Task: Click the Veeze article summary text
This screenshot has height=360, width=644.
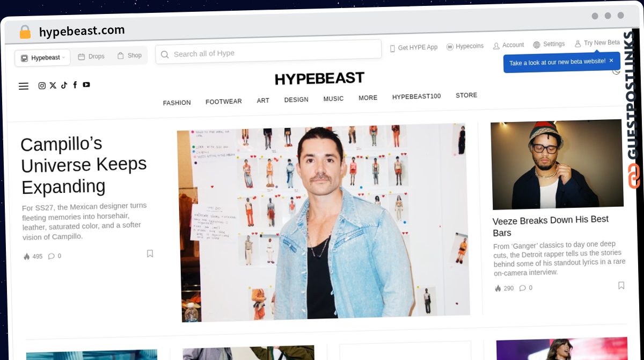Action: (x=559, y=259)
